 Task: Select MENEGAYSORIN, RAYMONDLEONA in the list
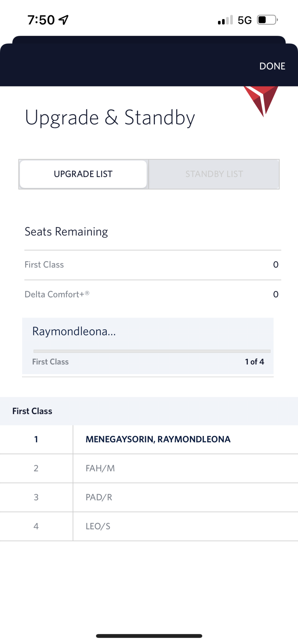[x=149, y=439]
